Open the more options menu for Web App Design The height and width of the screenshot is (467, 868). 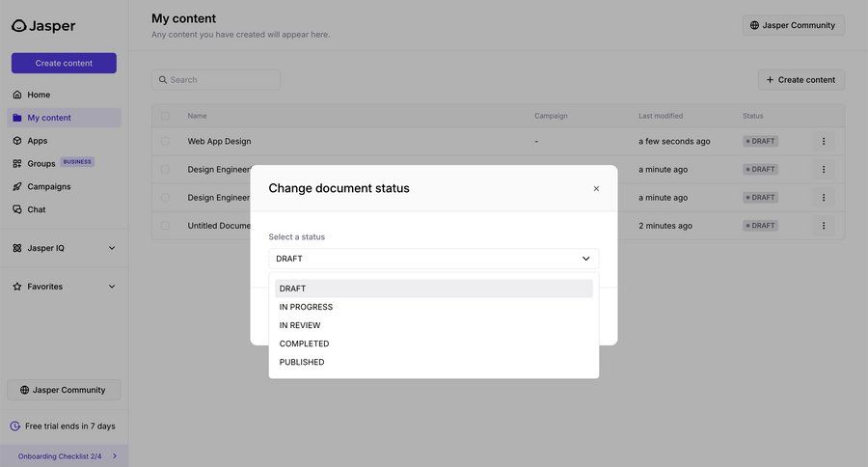tap(824, 141)
